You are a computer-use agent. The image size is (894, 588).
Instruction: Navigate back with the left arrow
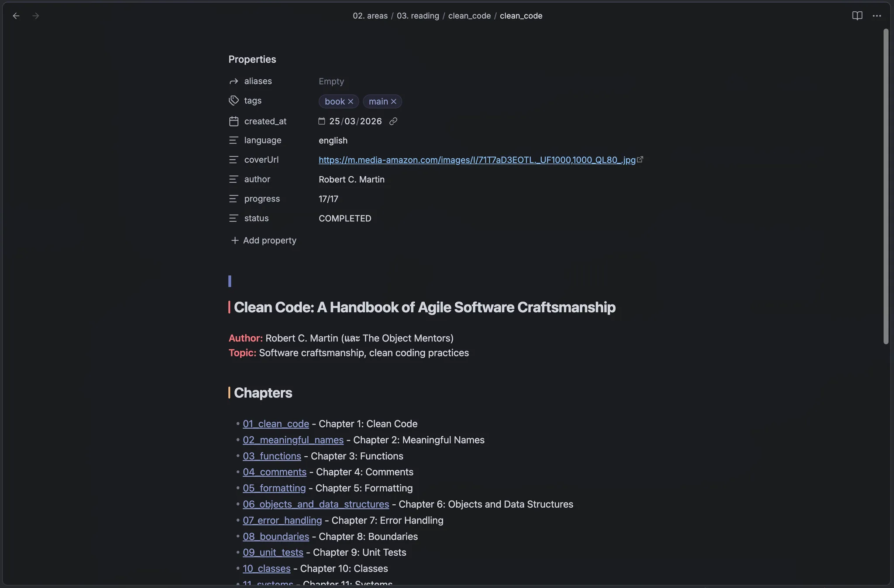(16, 16)
